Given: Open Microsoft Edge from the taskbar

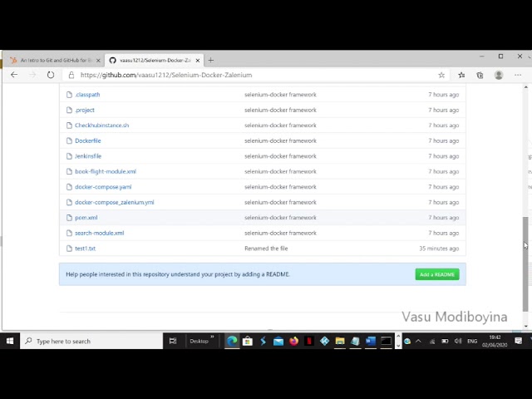Looking at the screenshot, I should pos(232,341).
